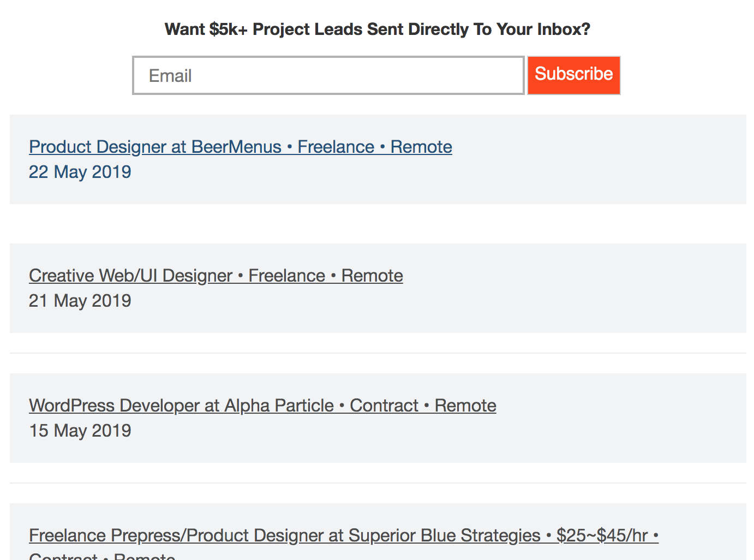Click the word BeerMenus in first listing
This screenshot has height=560, width=754.
(x=236, y=147)
